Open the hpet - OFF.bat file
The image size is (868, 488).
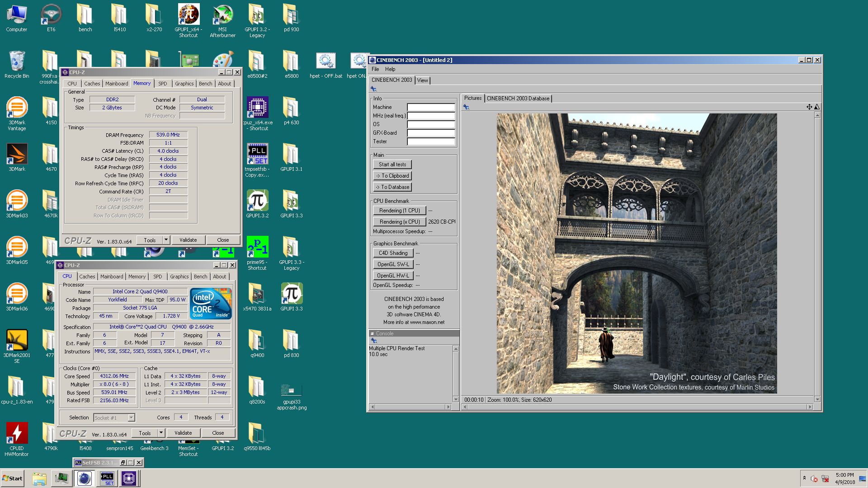point(325,64)
